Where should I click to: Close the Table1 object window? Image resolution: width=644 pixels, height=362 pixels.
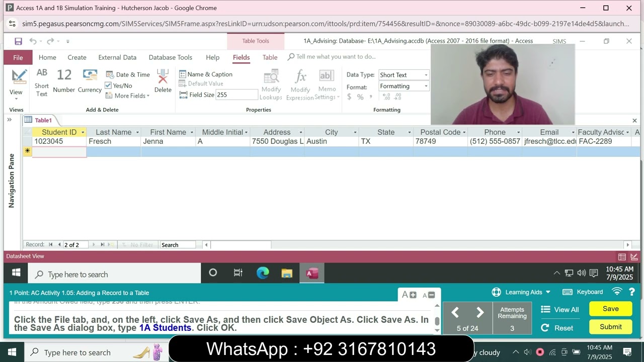(x=634, y=121)
